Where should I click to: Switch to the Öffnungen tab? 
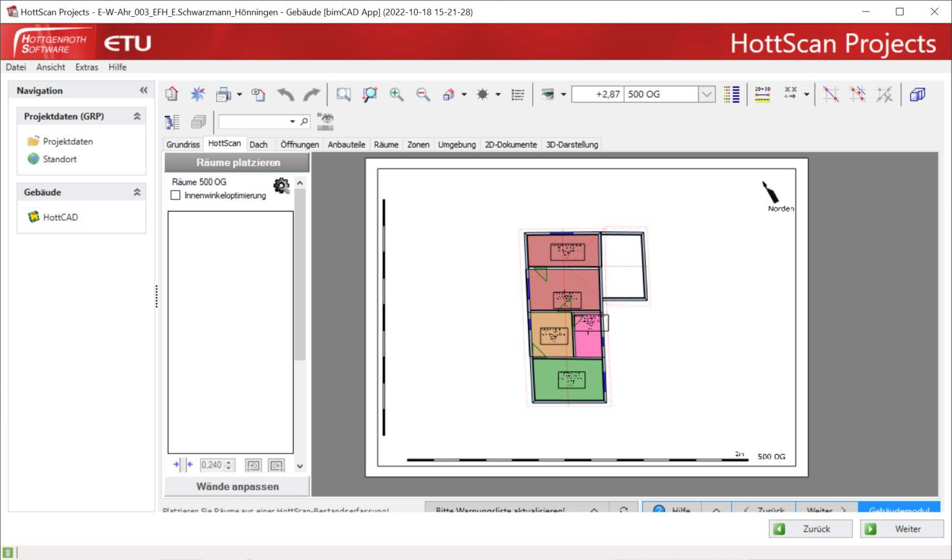(x=299, y=144)
